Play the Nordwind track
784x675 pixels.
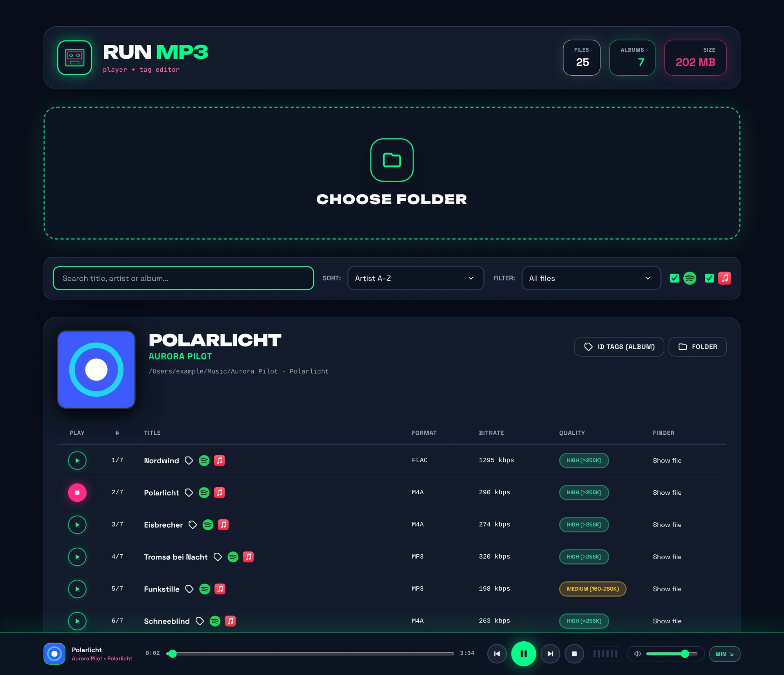[77, 461]
